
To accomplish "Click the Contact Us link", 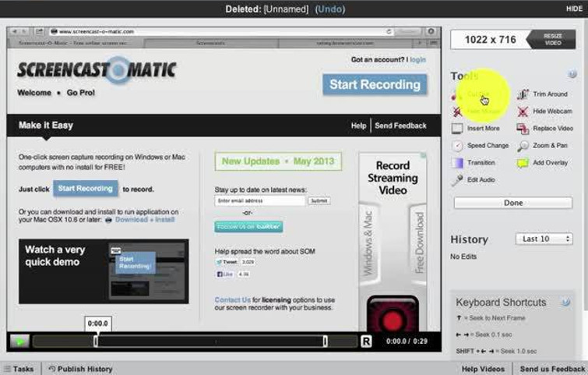I will point(232,300).
